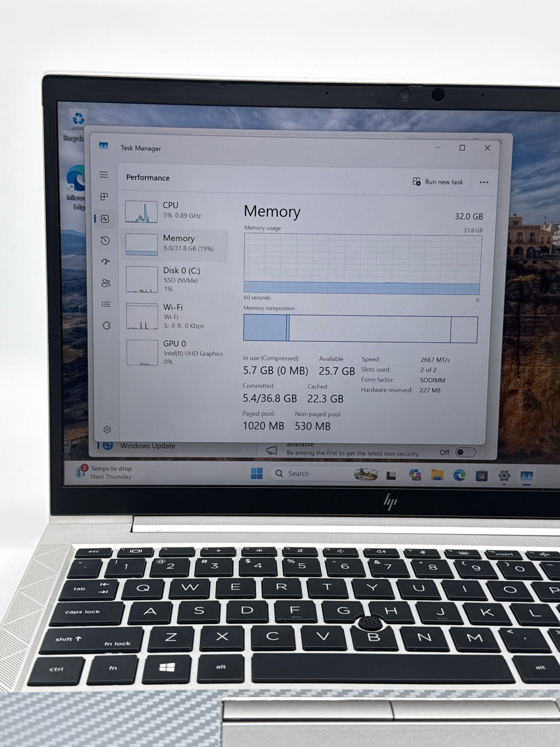Click the Wi-Fi throughput graph thumbnail

pyautogui.click(x=142, y=316)
